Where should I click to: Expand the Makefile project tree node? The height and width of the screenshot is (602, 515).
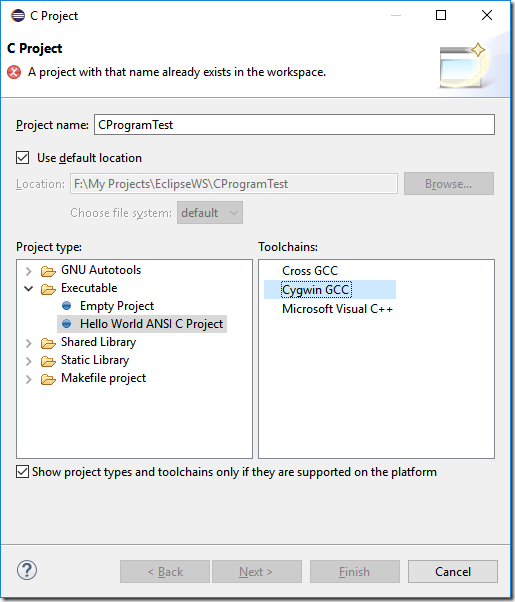tap(28, 379)
